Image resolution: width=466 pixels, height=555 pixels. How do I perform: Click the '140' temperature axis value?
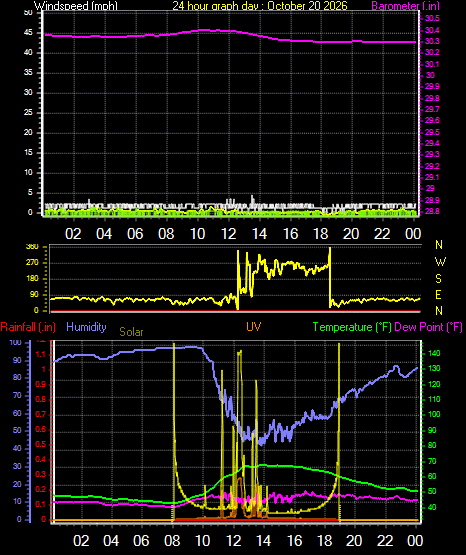(434, 354)
